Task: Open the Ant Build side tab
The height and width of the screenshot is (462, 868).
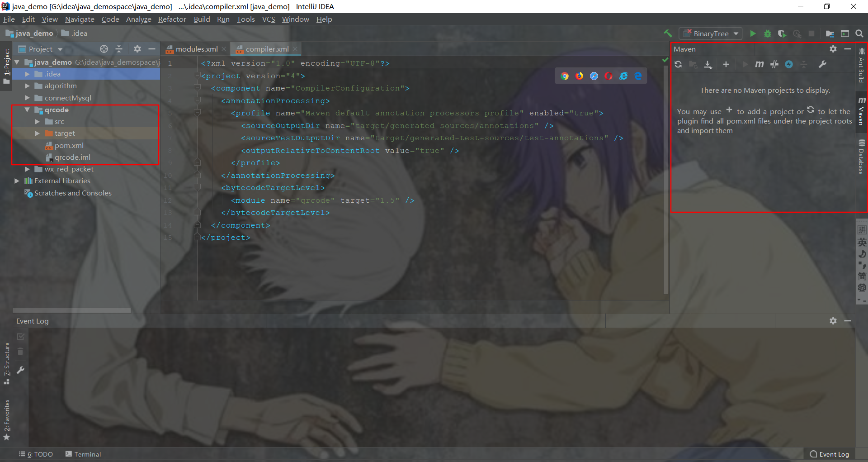Action: tap(862, 65)
